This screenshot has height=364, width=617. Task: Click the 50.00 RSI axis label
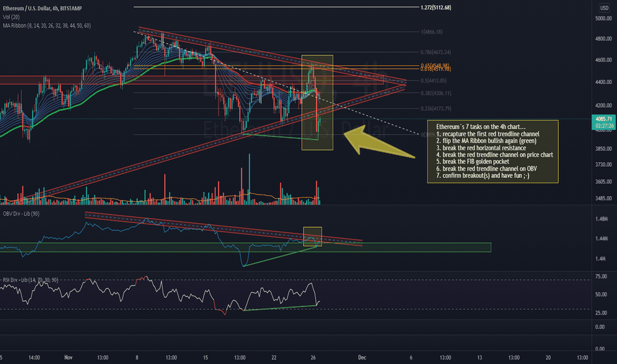(x=600, y=295)
